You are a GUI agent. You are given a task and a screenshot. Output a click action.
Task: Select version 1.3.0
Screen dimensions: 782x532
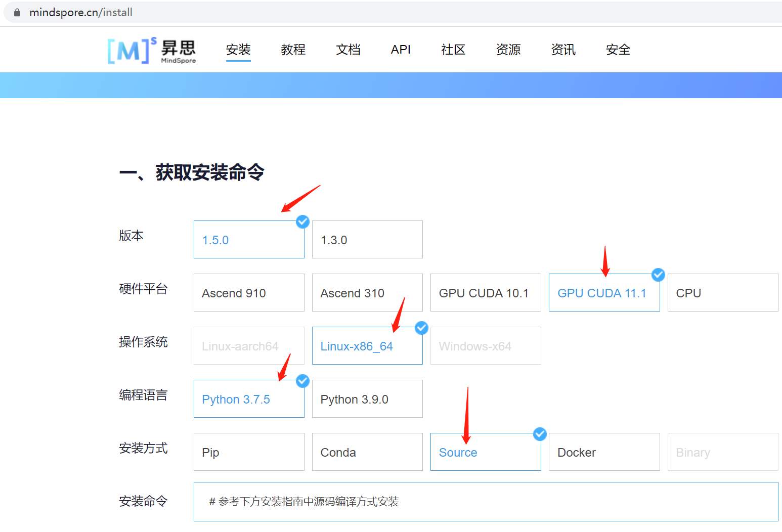(367, 240)
